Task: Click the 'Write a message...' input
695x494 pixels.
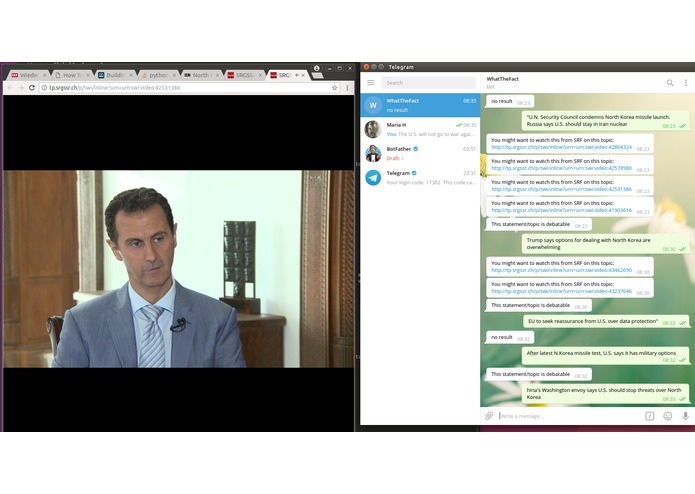Action: coord(569,416)
